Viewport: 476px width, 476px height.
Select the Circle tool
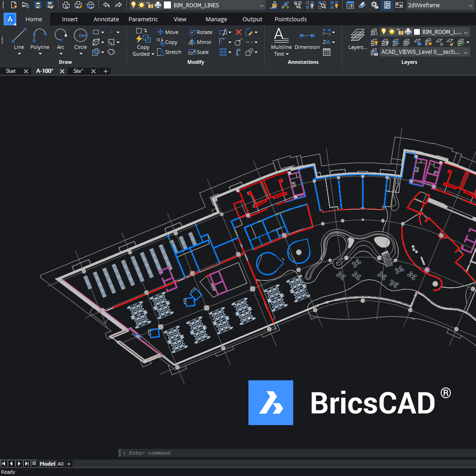pos(81,39)
